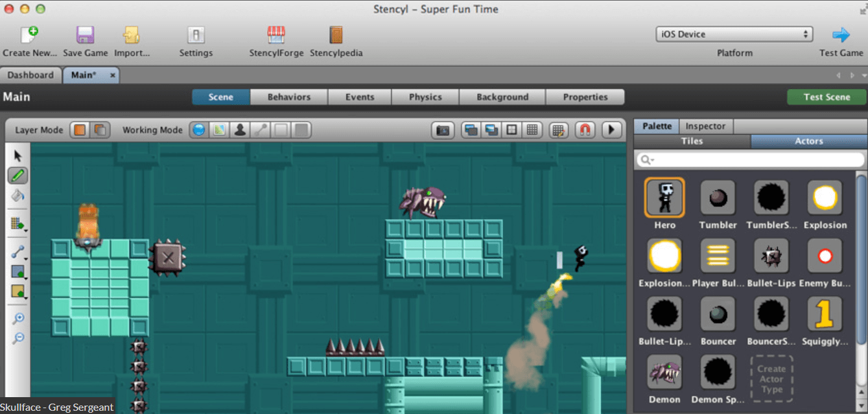Click the Test Game blue arrow

tap(841, 35)
